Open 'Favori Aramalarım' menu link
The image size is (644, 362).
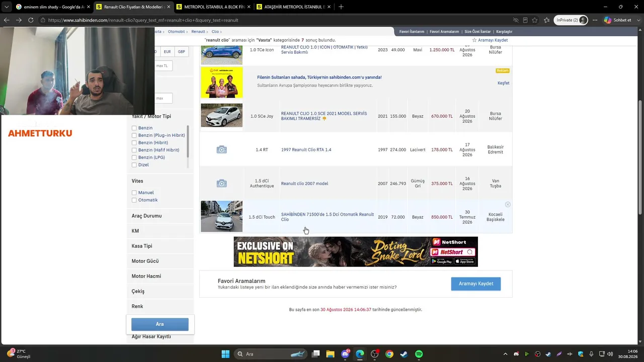[x=444, y=32]
